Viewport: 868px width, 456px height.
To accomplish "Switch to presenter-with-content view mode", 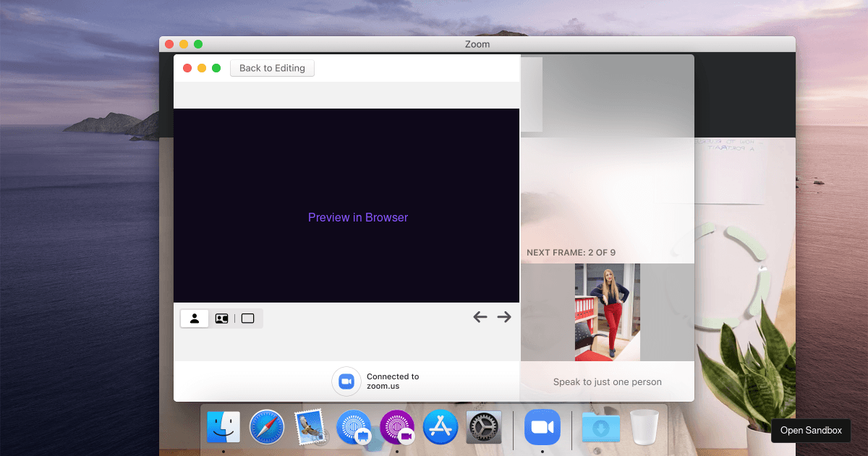I will tap(221, 318).
